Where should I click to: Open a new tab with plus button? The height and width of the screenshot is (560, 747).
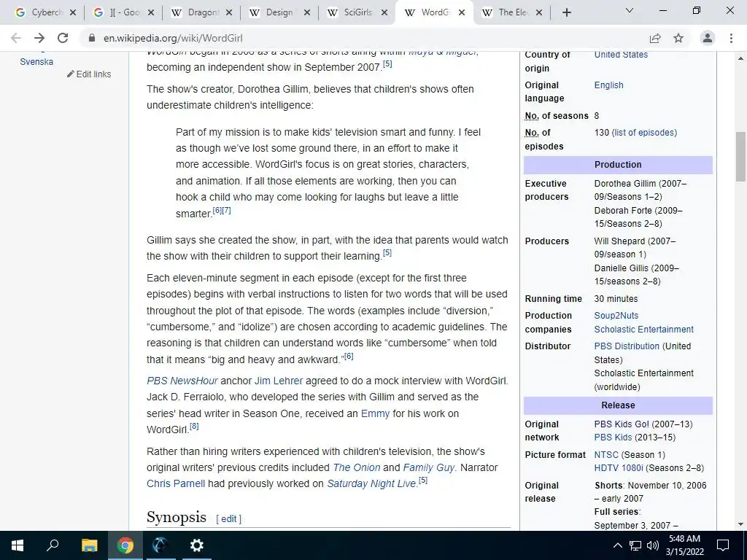566,12
